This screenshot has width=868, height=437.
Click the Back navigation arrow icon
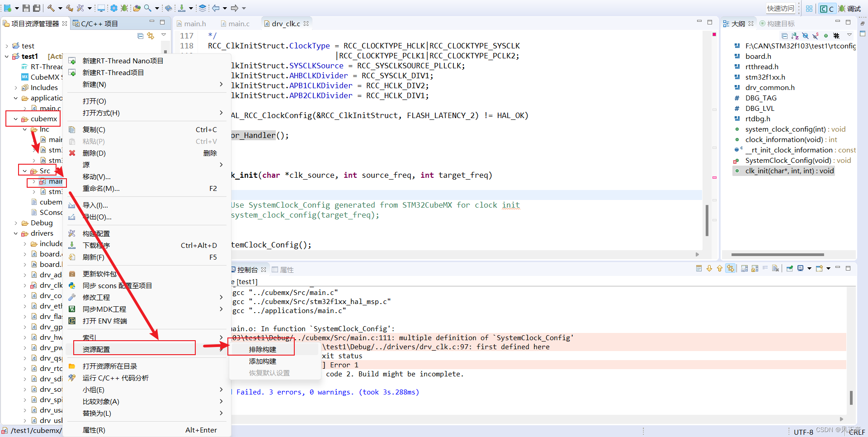216,8
